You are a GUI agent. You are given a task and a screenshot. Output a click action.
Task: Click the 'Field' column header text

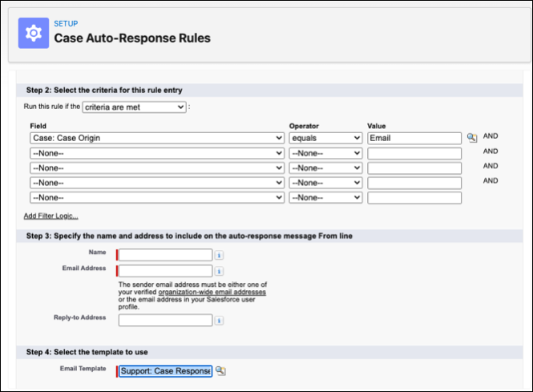38,126
